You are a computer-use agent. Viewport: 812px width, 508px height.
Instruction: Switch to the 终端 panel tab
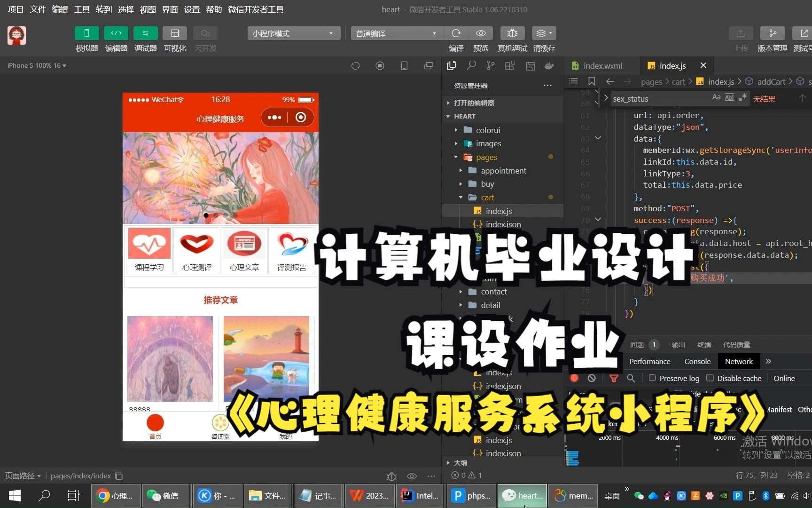704,345
